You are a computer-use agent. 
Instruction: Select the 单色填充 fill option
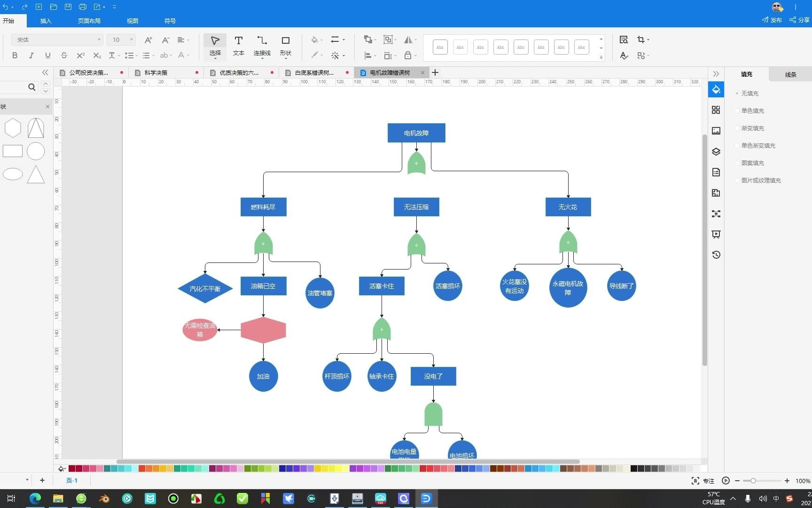click(750, 111)
